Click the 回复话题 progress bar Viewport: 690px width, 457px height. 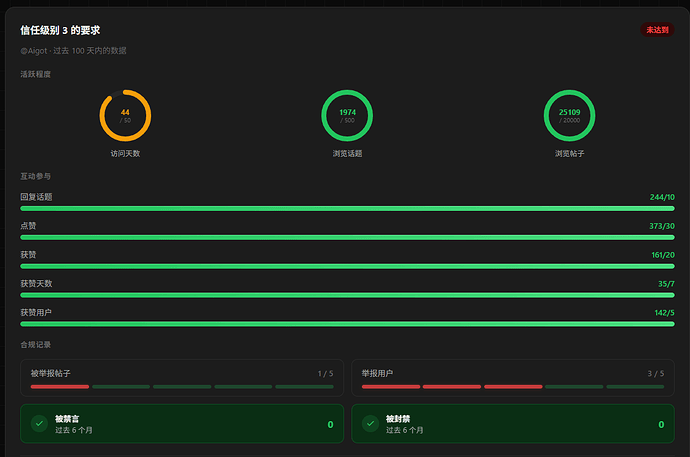point(347,208)
